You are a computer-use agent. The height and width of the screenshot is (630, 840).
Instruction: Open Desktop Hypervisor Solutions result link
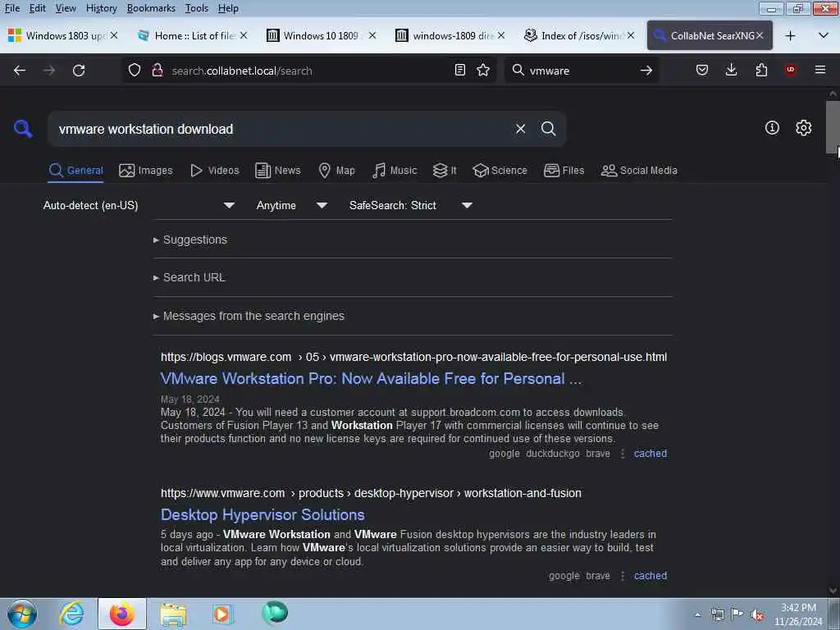(262, 515)
